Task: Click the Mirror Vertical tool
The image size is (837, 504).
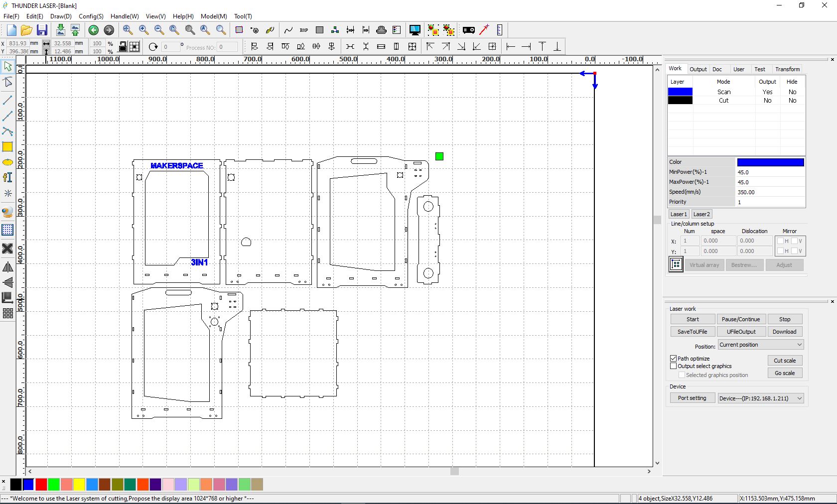Action: tap(8, 282)
